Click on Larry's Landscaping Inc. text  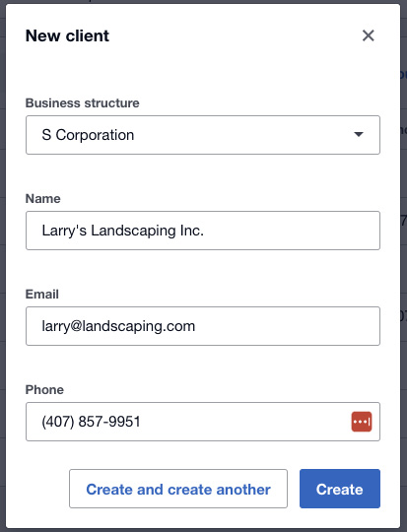pyautogui.click(x=122, y=231)
